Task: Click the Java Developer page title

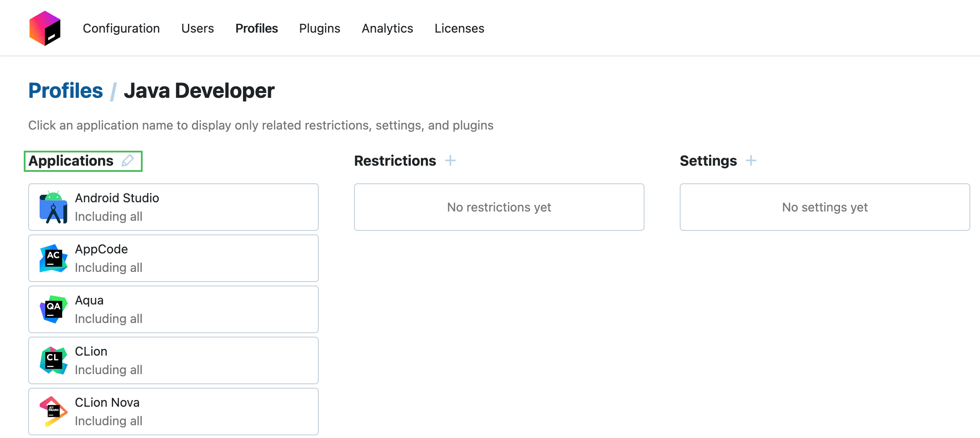Action: point(199,91)
